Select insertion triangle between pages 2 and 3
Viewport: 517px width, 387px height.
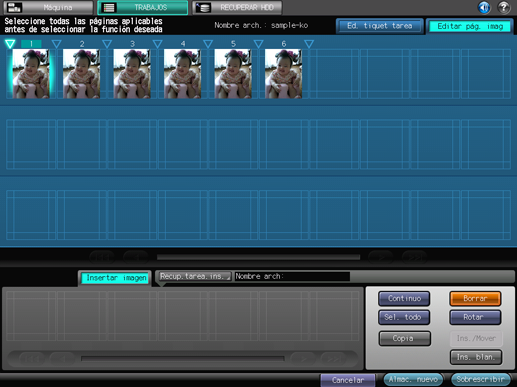pos(107,44)
